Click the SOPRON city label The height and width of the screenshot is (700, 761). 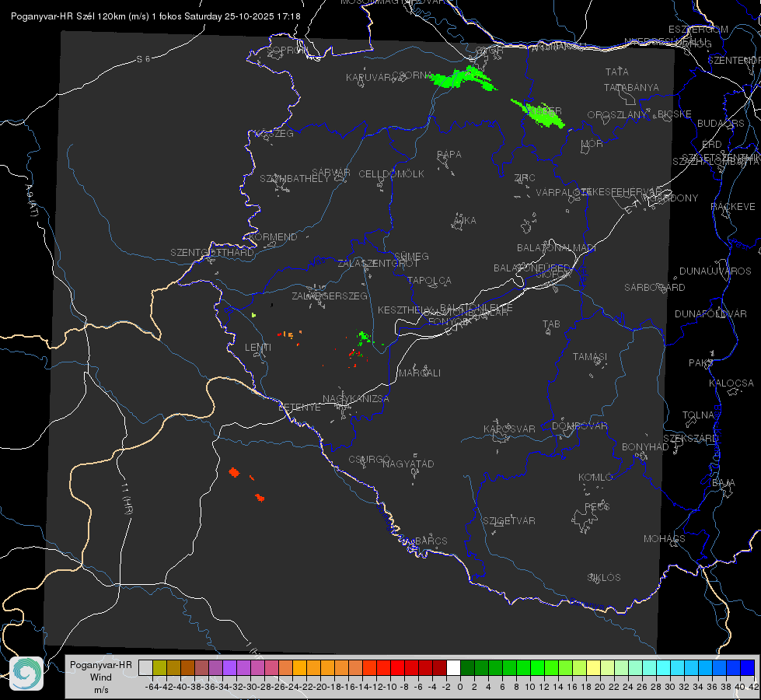pos(288,50)
